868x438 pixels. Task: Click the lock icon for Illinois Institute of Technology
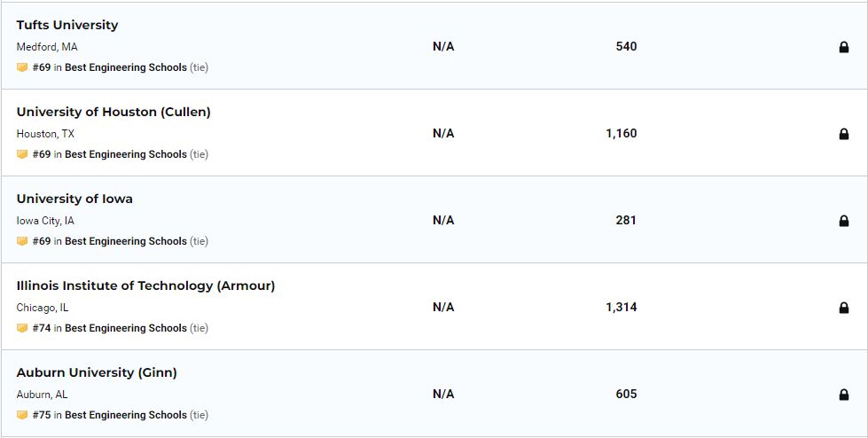[x=844, y=308]
